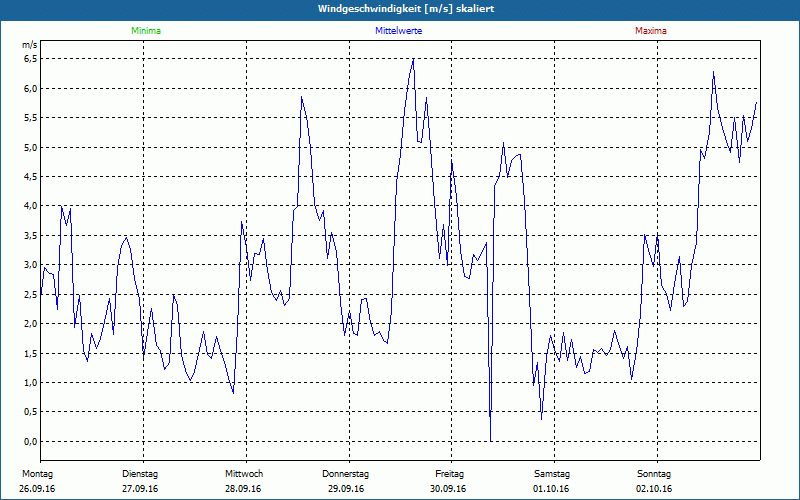
Task: Click the 6,5 y-axis value
Action: (31, 59)
